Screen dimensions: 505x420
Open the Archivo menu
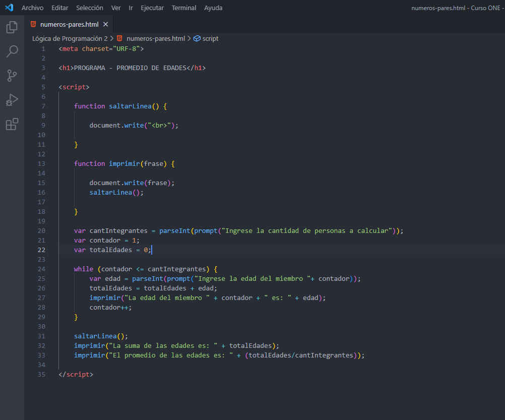33,8
